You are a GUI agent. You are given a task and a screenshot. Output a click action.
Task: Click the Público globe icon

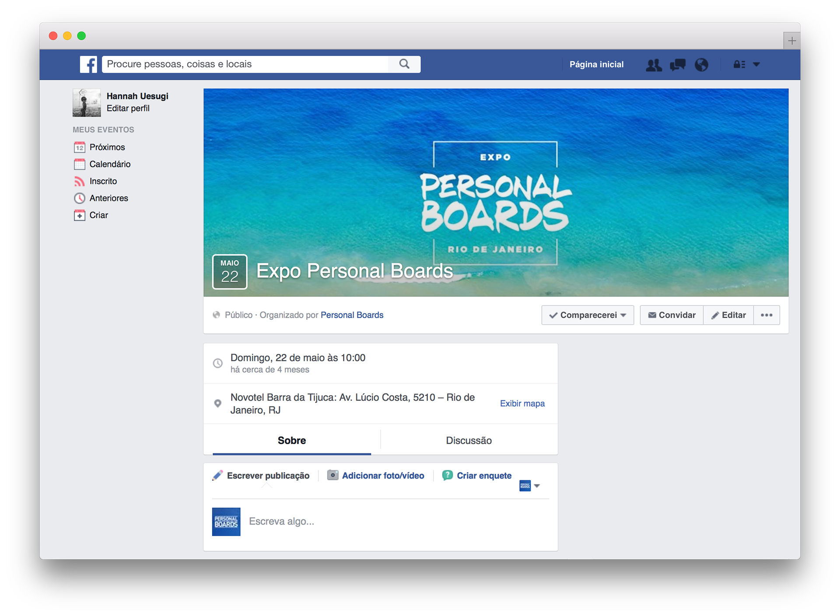216,315
